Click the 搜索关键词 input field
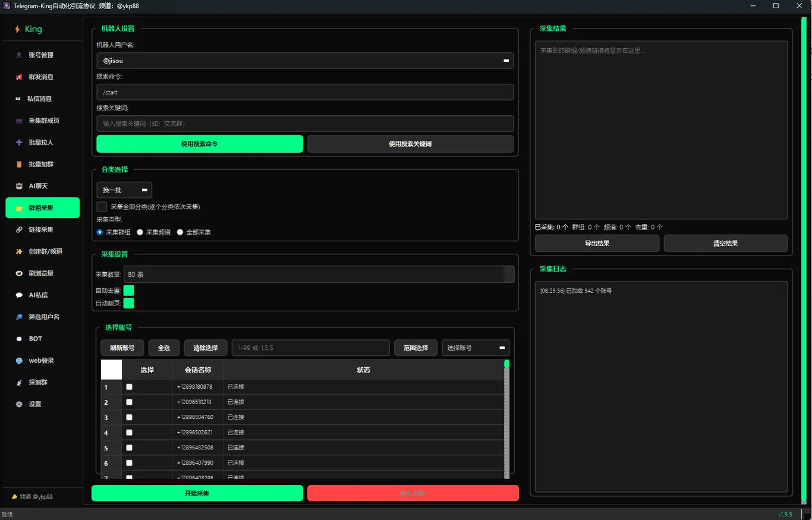 coord(305,124)
